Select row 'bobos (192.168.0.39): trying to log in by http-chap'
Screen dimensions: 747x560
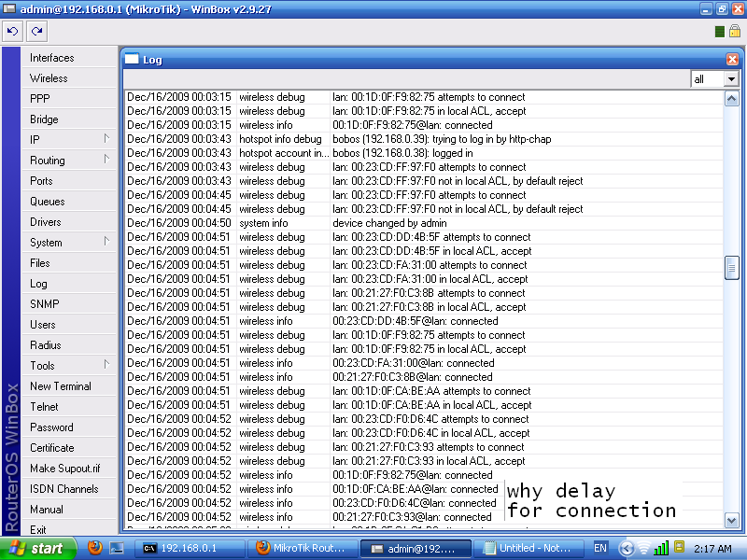click(424, 139)
